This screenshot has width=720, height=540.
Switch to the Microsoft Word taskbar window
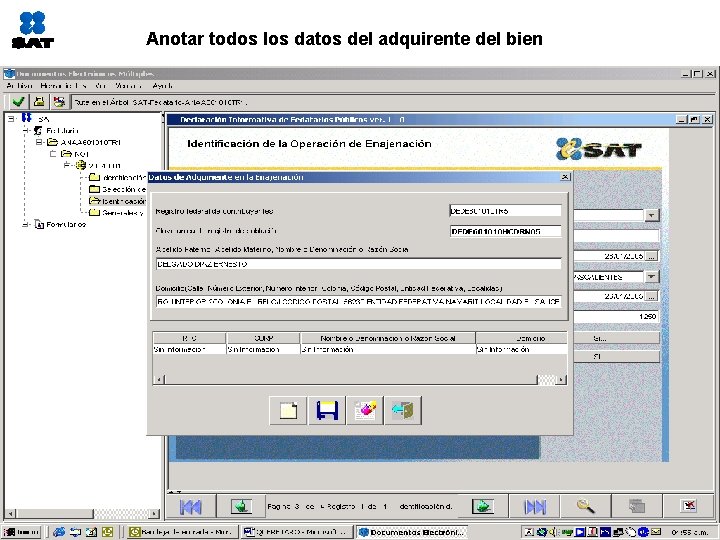coord(296,532)
